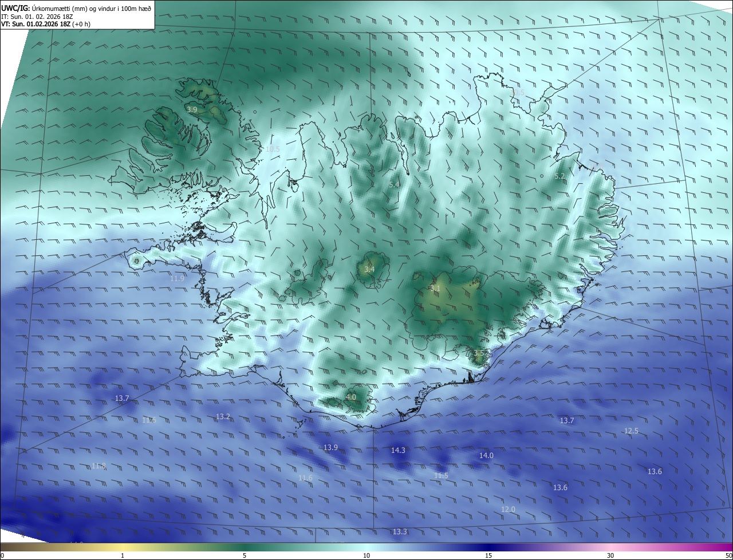Click the 3.1 value on Vatnajökull
This screenshot has width=733, height=560.
coord(435,288)
